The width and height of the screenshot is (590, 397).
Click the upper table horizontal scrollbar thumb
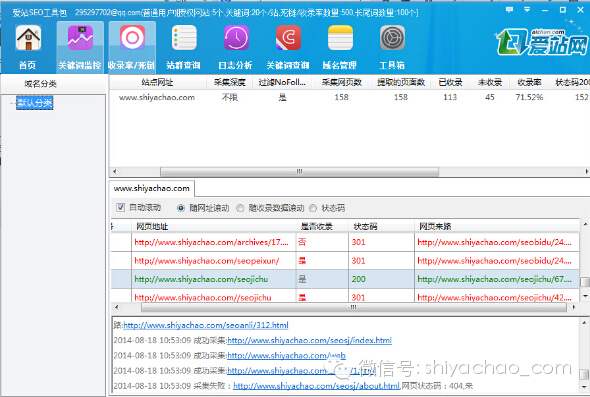click(x=300, y=172)
